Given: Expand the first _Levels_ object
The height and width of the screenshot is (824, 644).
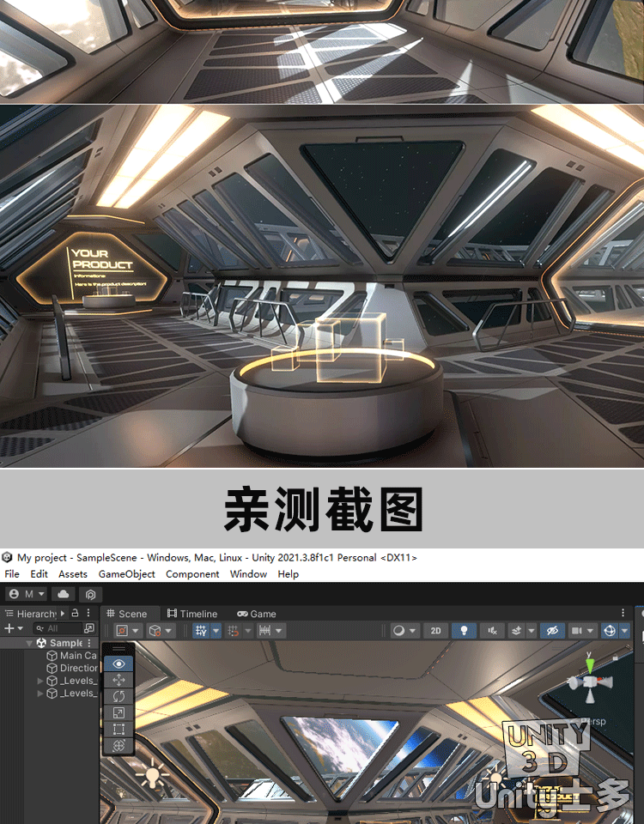Looking at the screenshot, I should point(40,681).
